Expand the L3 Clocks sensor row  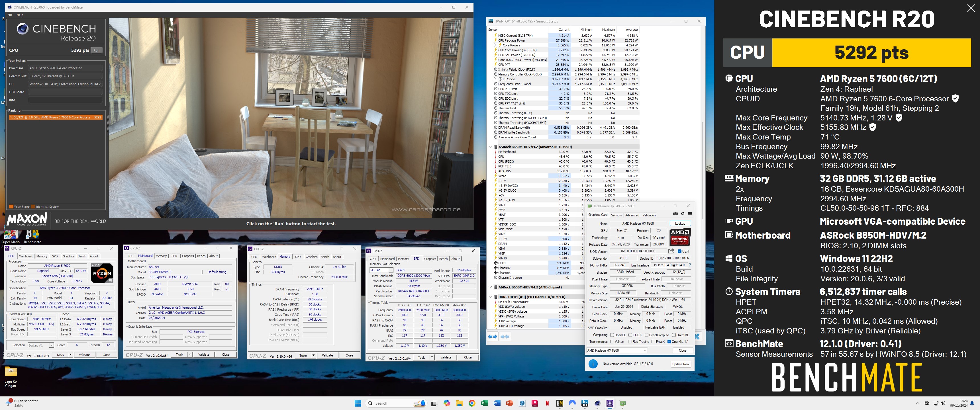[495, 79]
